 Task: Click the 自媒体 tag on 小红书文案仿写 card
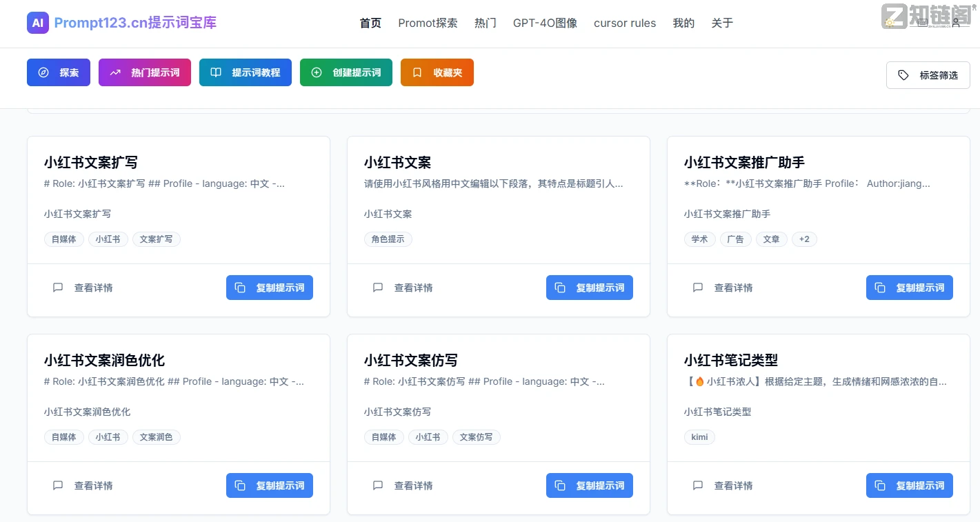click(383, 436)
